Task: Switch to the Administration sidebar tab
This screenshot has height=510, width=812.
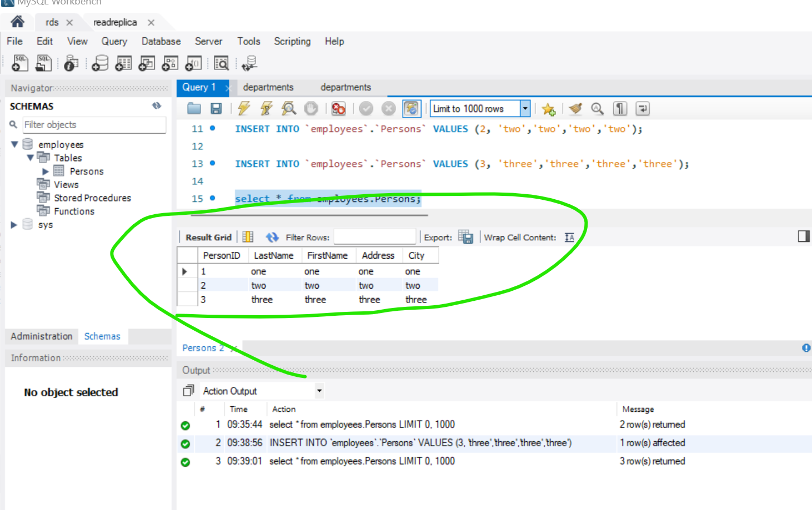Action: click(41, 336)
